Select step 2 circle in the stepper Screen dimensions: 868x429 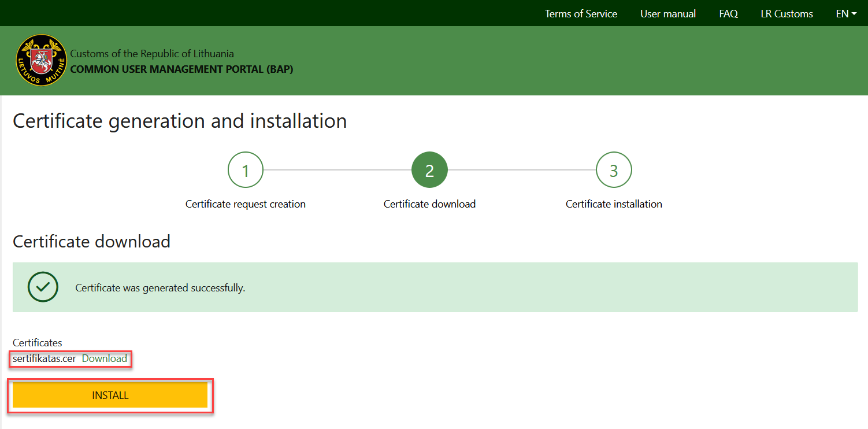429,170
